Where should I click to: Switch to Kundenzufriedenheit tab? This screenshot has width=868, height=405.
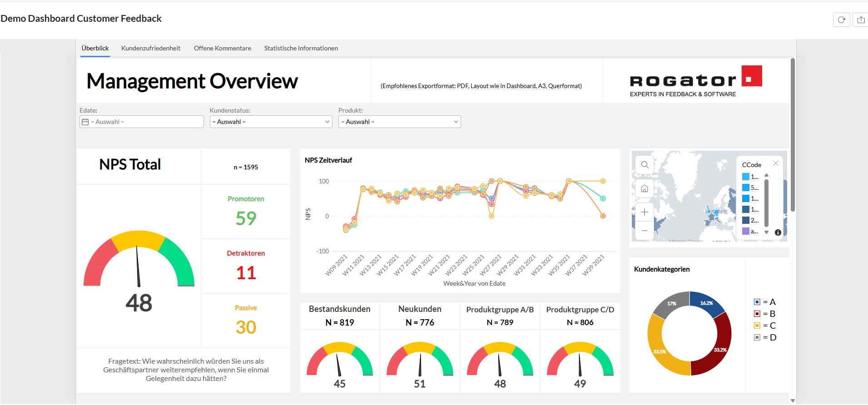151,48
